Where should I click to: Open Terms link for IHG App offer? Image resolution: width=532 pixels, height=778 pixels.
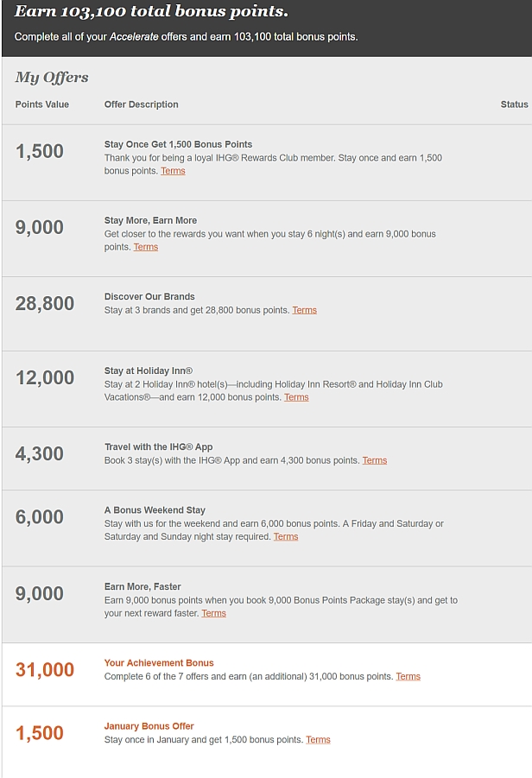pyautogui.click(x=375, y=460)
